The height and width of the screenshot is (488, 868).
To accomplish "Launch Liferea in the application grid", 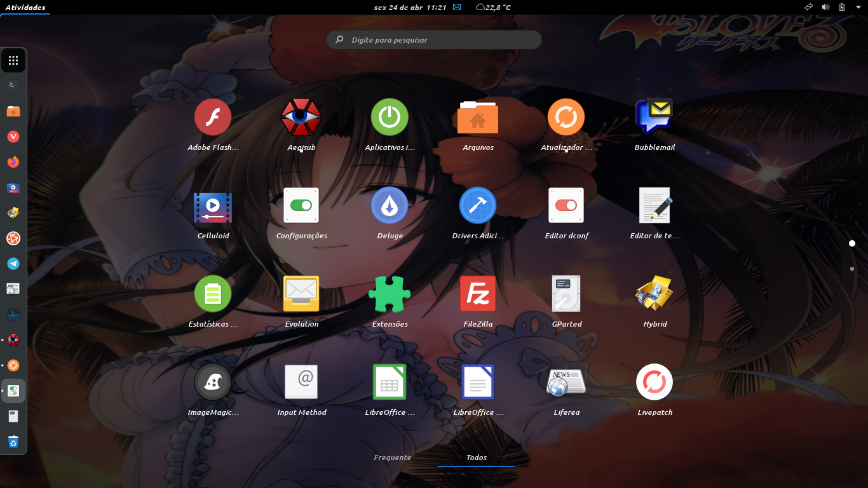I will point(566,382).
